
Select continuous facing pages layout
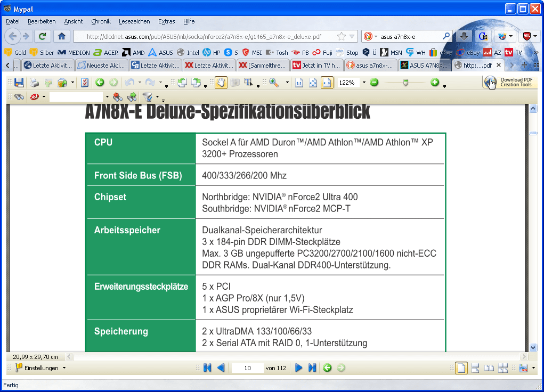[x=503, y=367]
